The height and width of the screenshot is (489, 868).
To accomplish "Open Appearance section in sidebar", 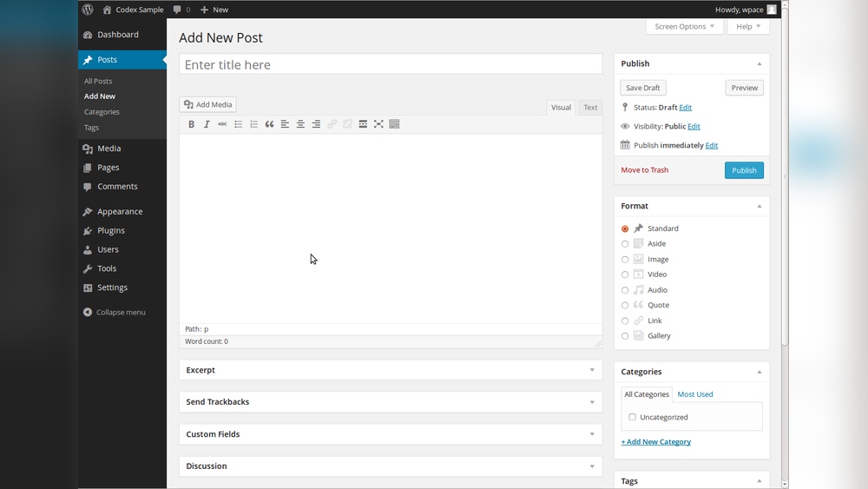I will click(x=122, y=212).
